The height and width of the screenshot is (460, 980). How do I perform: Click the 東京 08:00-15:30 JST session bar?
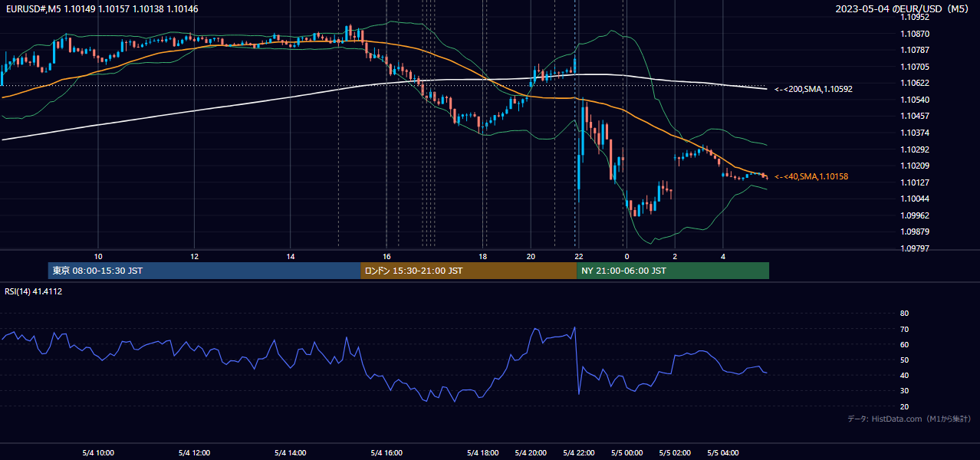(204, 271)
